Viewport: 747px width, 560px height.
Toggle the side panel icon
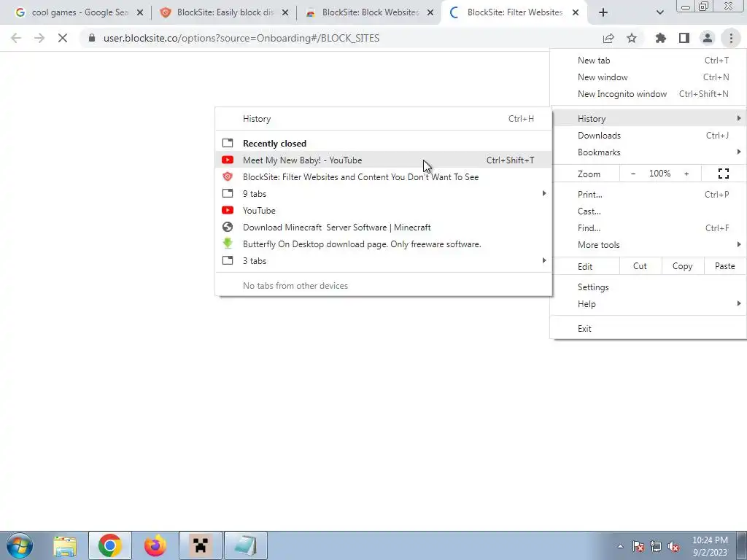pos(684,38)
